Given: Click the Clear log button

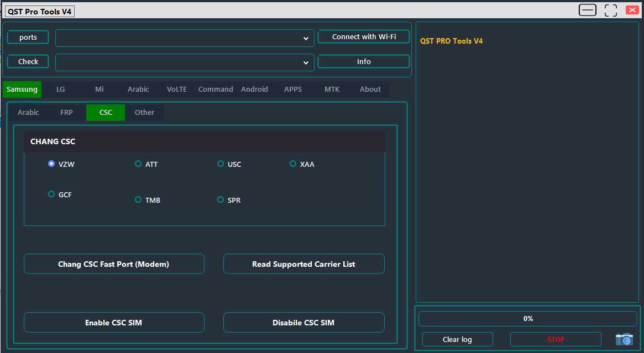Looking at the screenshot, I should pos(457,339).
